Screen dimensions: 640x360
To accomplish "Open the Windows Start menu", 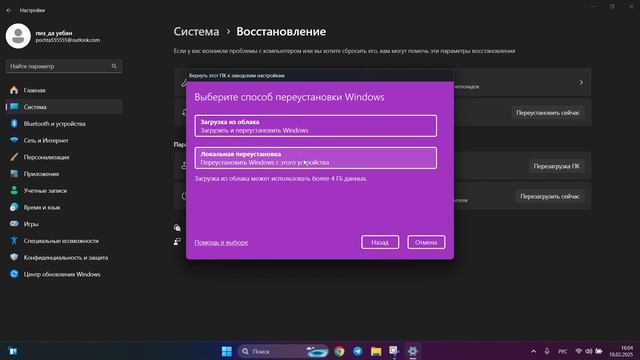I will point(227,351).
